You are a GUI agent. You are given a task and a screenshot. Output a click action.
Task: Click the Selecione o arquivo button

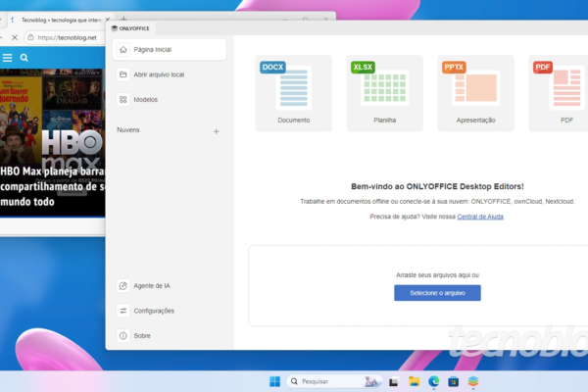click(437, 293)
